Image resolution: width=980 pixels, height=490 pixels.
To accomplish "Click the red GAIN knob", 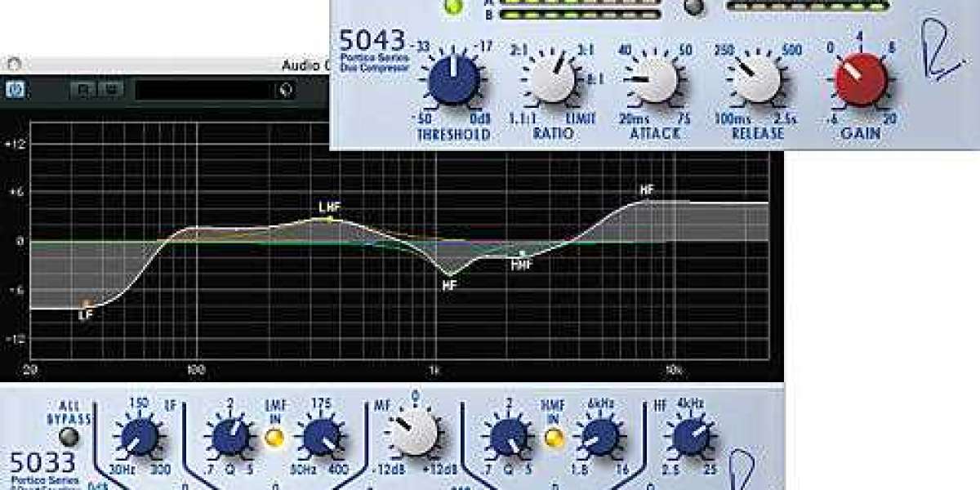I will [860, 79].
